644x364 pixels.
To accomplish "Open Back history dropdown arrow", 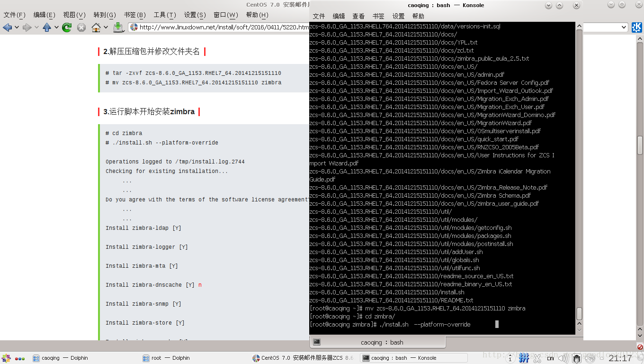I will pyautogui.click(x=17, y=27).
